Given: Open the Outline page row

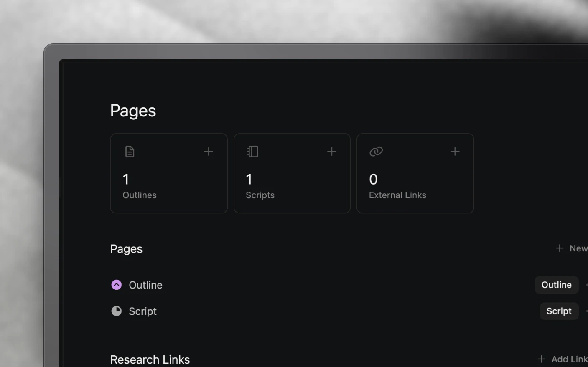Looking at the screenshot, I should [349, 285].
